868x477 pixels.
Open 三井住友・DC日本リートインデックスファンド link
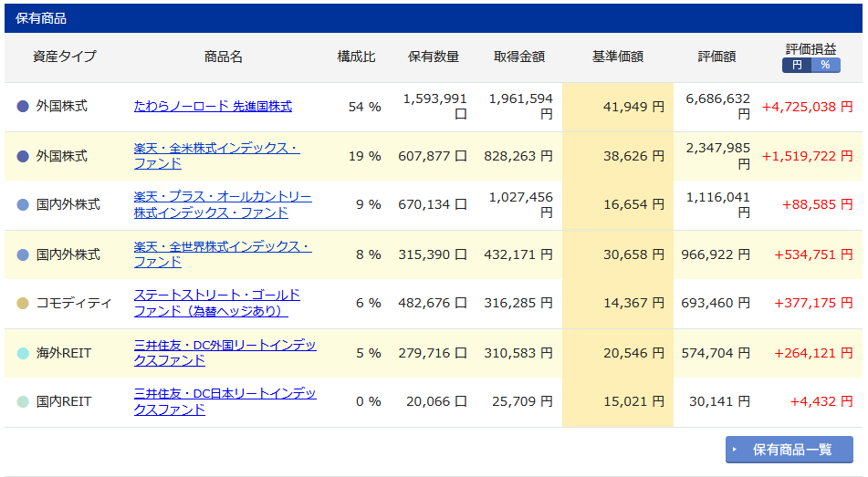pyautogui.click(x=225, y=401)
